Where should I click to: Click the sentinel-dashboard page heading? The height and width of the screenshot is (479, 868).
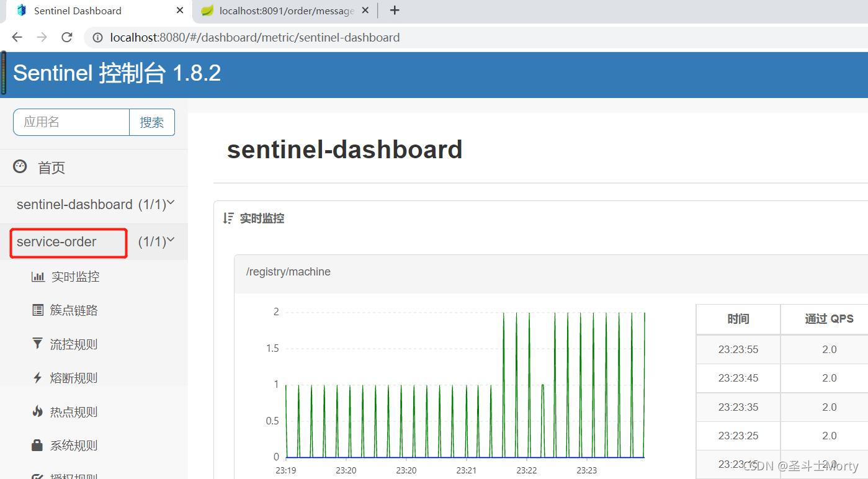click(345, 150)
